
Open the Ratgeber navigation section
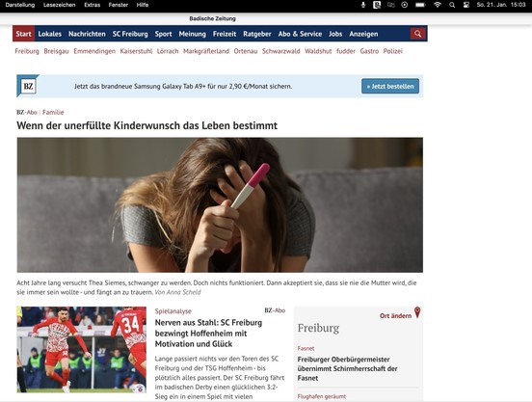256,34
